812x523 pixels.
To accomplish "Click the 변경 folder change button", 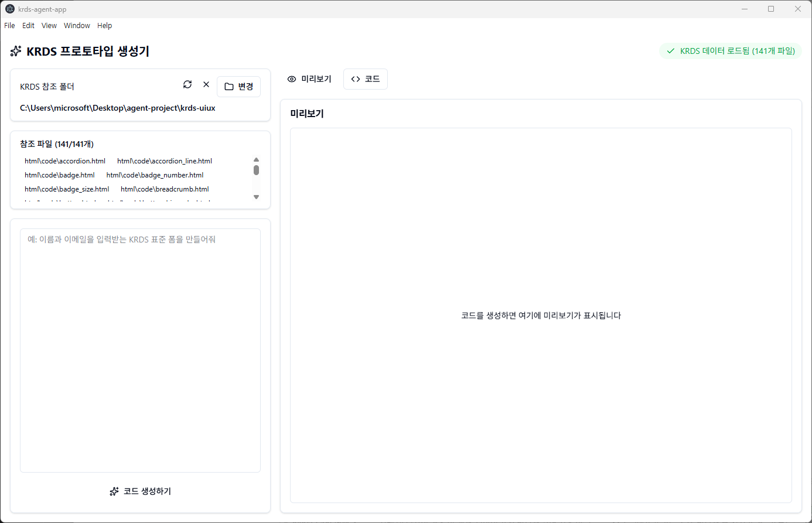I will coord(238,87).
